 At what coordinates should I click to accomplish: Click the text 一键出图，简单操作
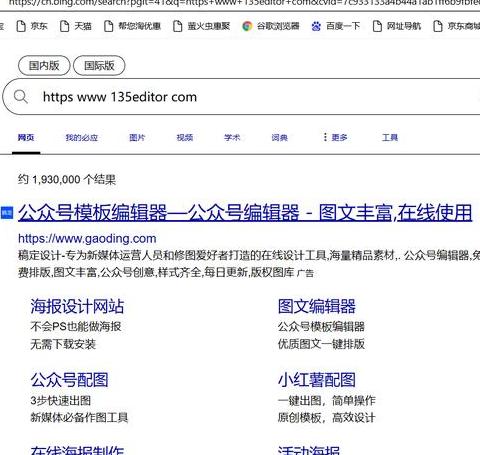[327, 400]
